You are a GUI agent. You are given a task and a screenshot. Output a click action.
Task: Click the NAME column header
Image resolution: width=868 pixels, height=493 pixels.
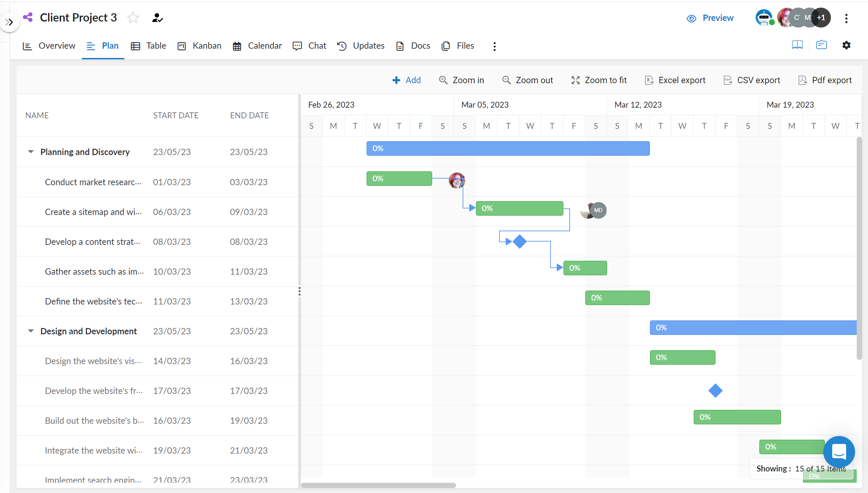coord(37,115)
